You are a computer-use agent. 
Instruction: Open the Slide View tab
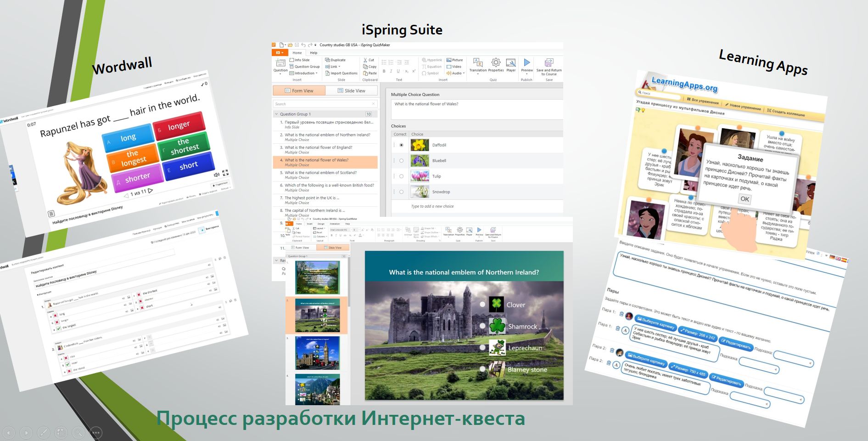(x=352, y=90)
